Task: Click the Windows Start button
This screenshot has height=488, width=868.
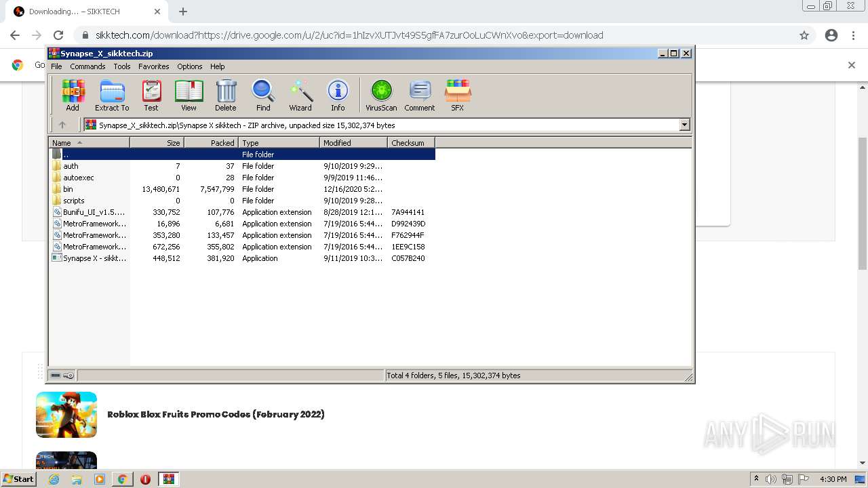Action: [19, 479]
